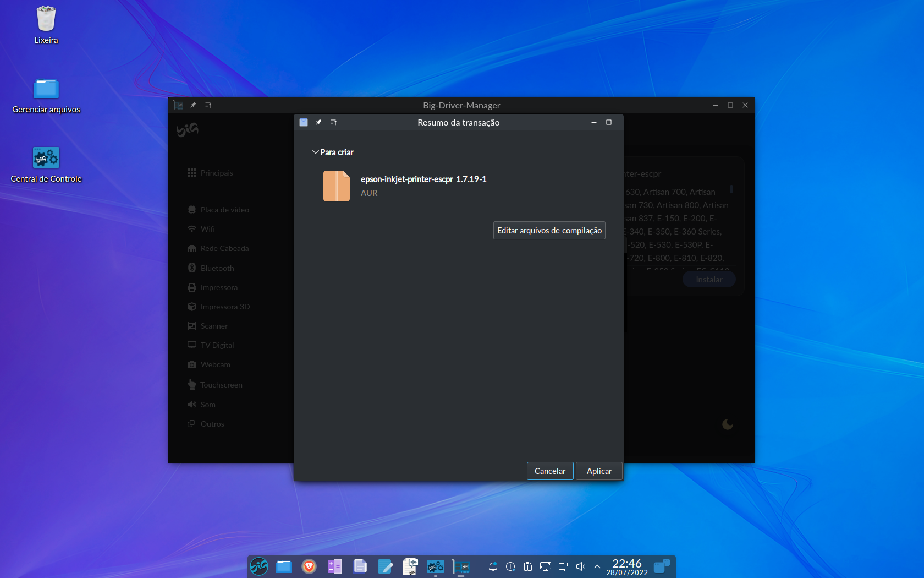The height and width of the screenshot is (578, 924).
Task: Cancel the transaction summary dialog
Action: (550, 471)
